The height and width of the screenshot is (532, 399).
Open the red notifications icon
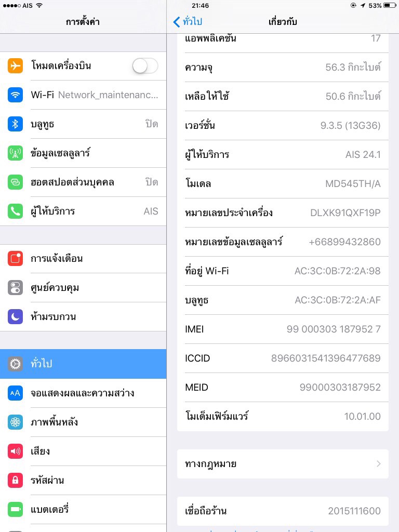(15, 259)
